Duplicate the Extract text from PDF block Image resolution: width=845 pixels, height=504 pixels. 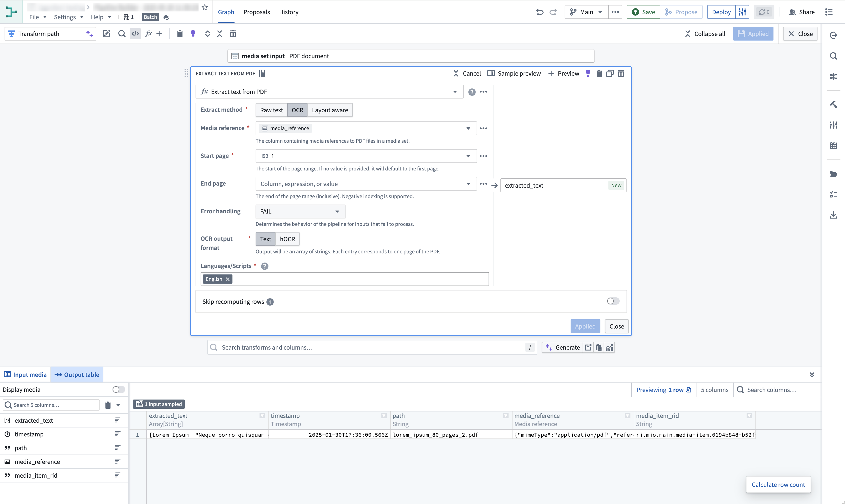[610, 73]
